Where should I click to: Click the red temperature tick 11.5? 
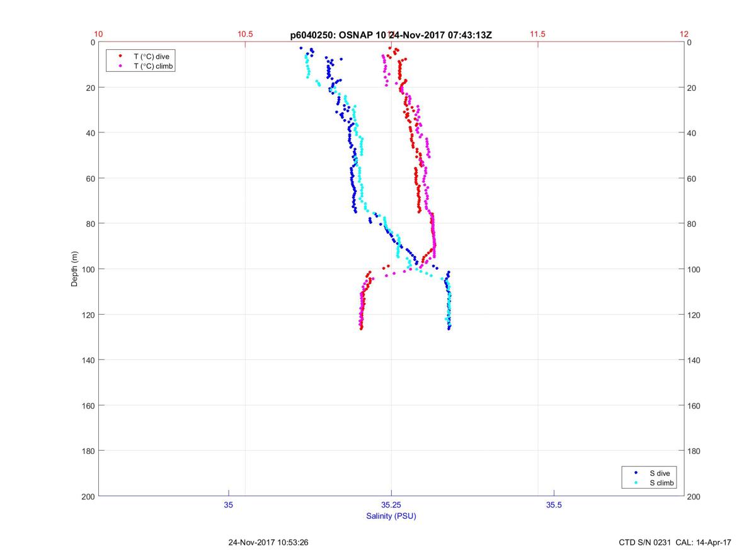(x=537, y=34)
